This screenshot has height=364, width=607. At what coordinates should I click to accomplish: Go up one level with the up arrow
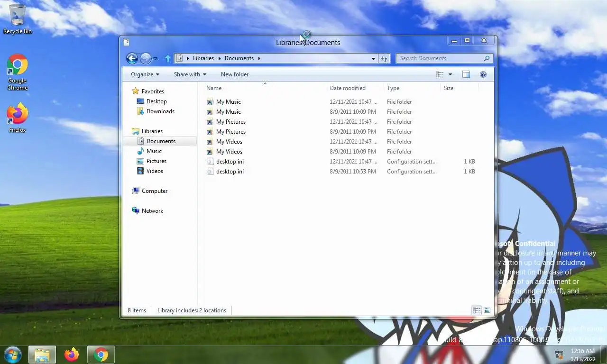coord(167,58)
